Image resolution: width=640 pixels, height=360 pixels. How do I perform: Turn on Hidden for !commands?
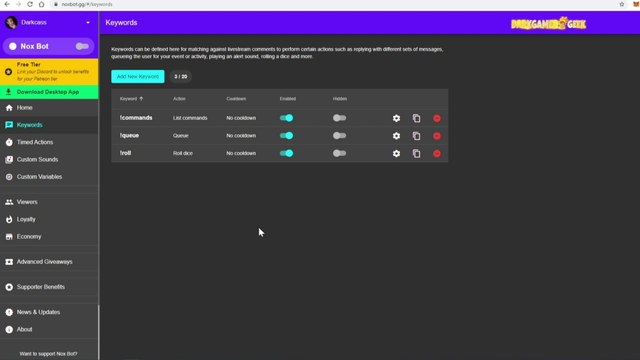click(340, 118)
